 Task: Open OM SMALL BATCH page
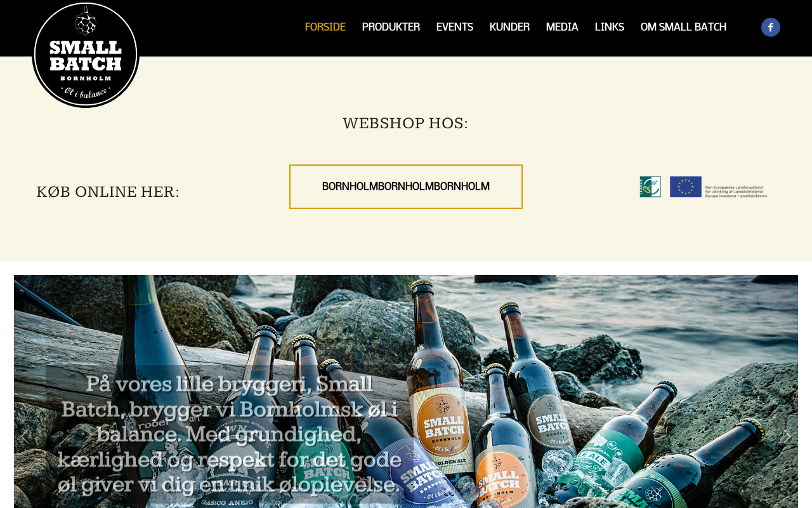point(683,27)
